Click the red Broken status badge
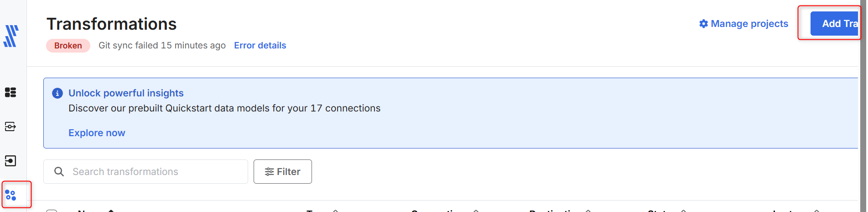This screenshot has width=868, height=212. coord(68,46)
